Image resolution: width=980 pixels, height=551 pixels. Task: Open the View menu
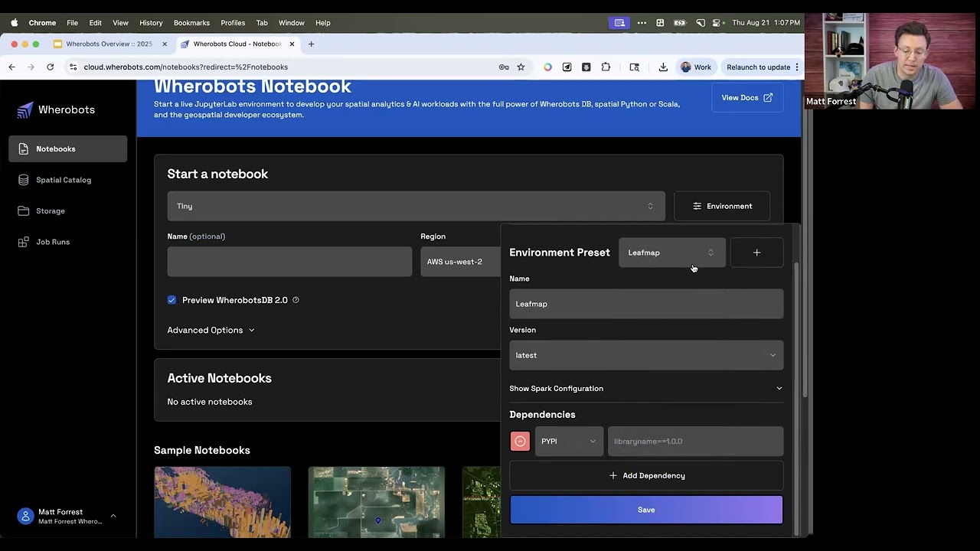click(x=120, y=23)
